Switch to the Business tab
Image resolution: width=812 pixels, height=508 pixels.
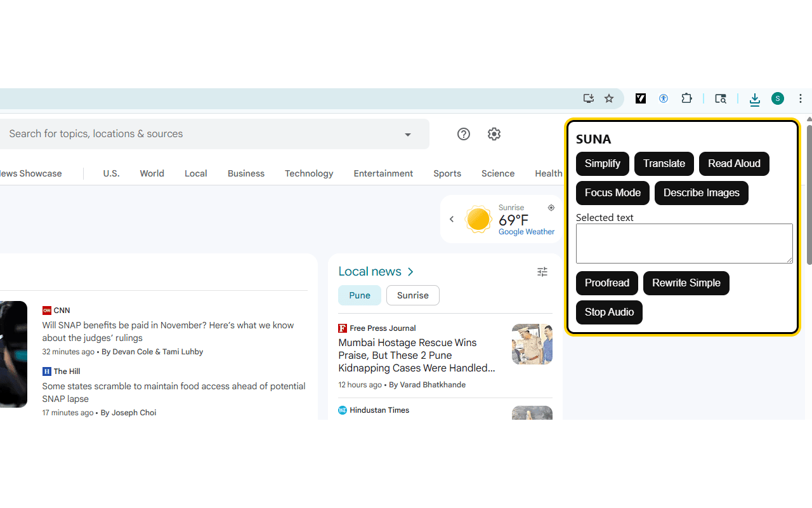click(246, 173)
